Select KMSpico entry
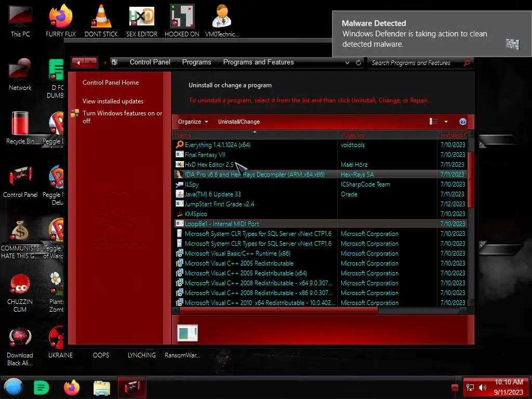Viewport: 532px width, 399px height. pyautogui.click(x=320, y=214)
